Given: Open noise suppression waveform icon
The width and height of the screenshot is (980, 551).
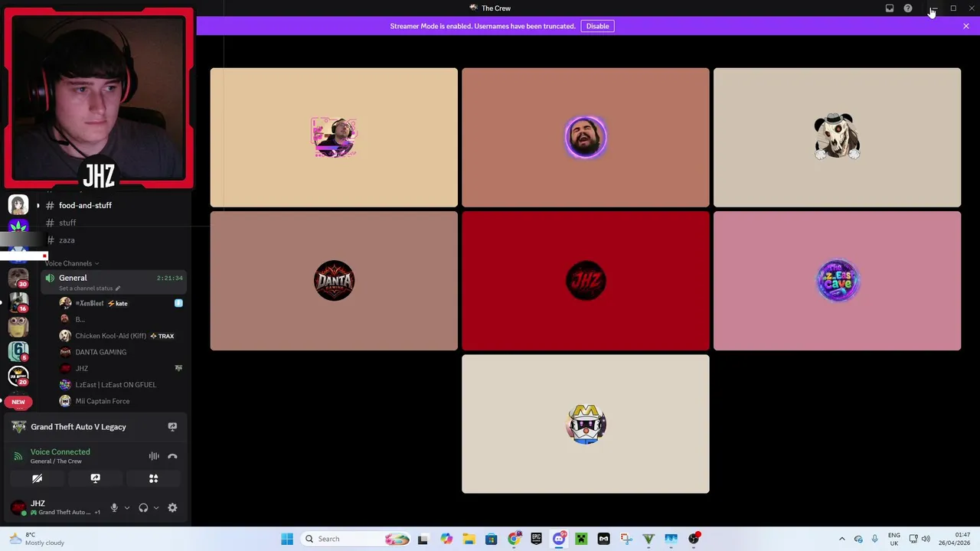Looking at the screenshot, I should tap(154, 456).
